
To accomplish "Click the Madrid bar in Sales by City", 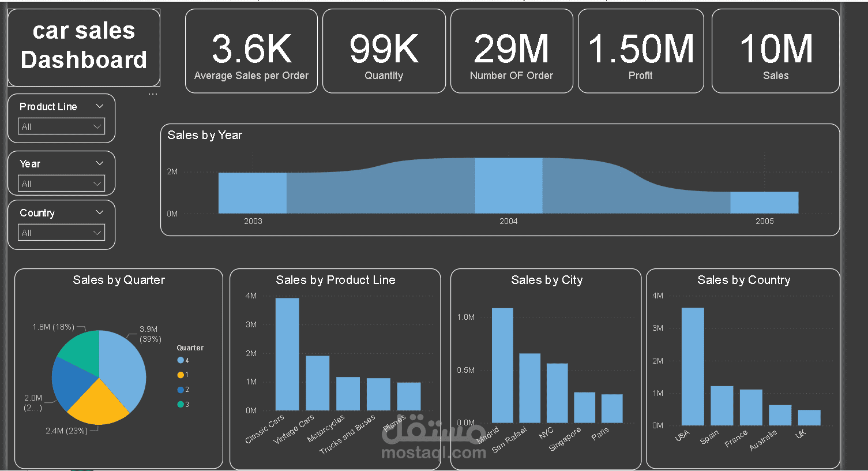I will tap(502, 365).
